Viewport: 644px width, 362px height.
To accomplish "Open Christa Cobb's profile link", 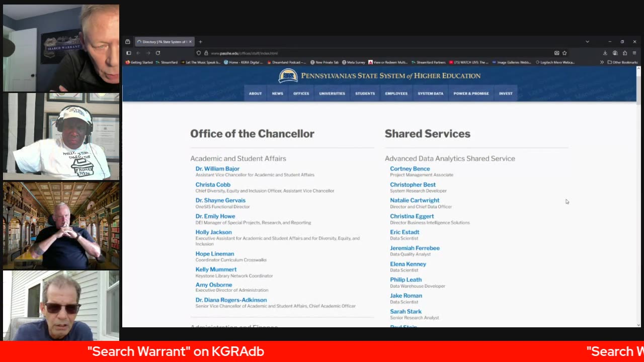I will pyautogui.click(x=213, y=185).
